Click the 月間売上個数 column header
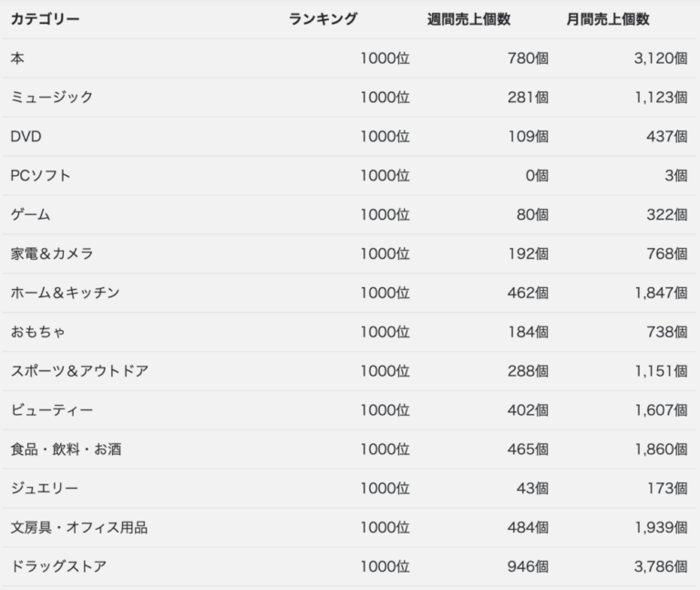The height and width of the screenshot is (590, 700). point(608,19)
